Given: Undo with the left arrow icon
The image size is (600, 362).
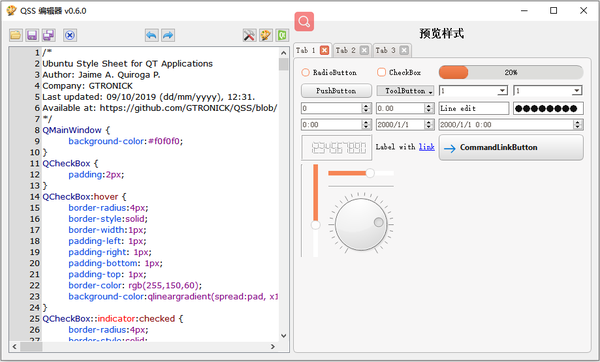Looking at the screenshot, I should click(152, 35).
